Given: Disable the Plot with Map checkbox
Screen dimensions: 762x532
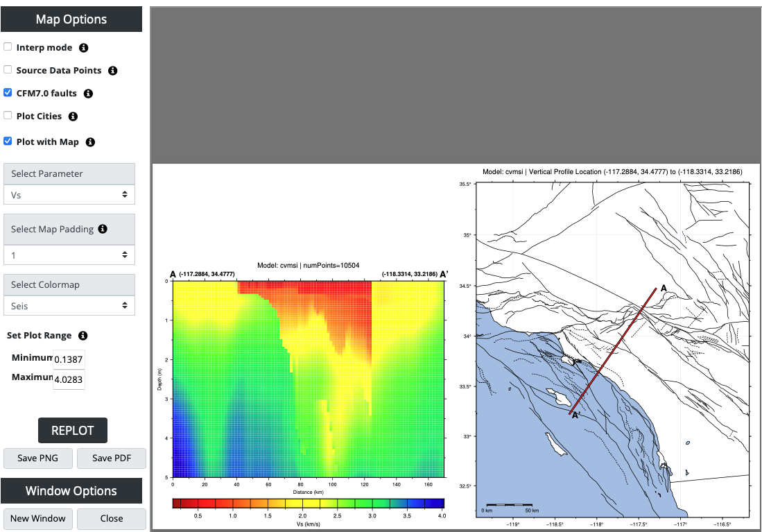Looking at the screenshot, I should tap(8, 141).
